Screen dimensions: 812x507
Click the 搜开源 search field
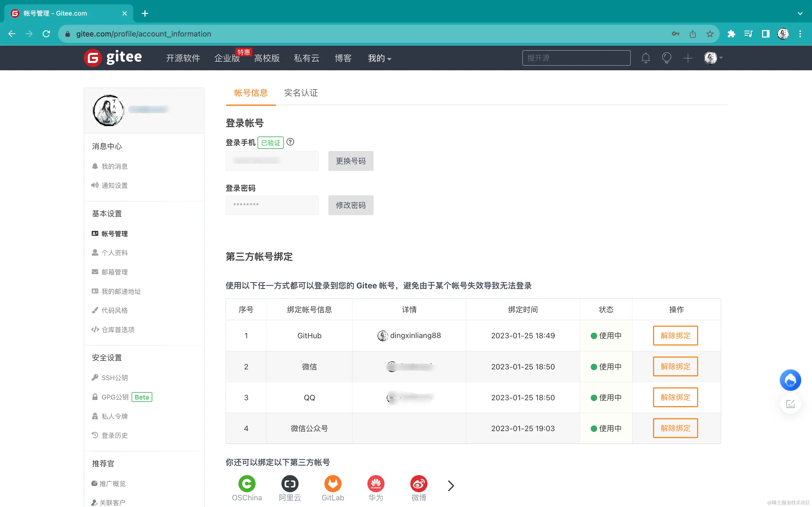[576, 58]
